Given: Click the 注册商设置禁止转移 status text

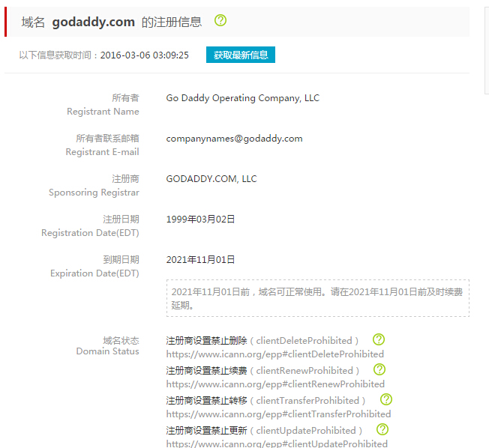Looking at the screenshot, I should pyautogui.click(x=206, y=401).
